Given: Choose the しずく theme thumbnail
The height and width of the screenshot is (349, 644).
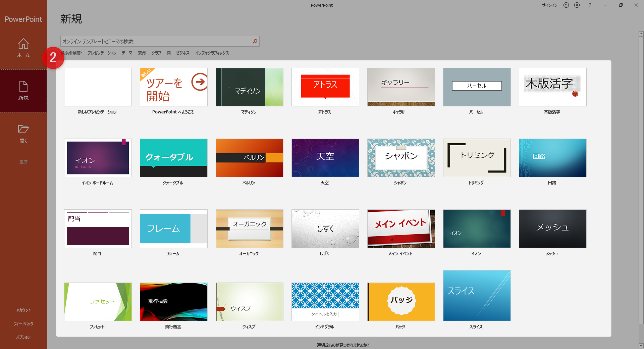Looking at the screenshot, I should (325, 229).
